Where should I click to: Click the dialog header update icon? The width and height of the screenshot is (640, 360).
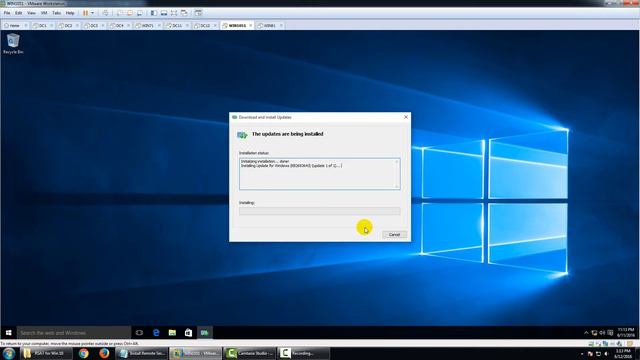[x=242, y=135]
